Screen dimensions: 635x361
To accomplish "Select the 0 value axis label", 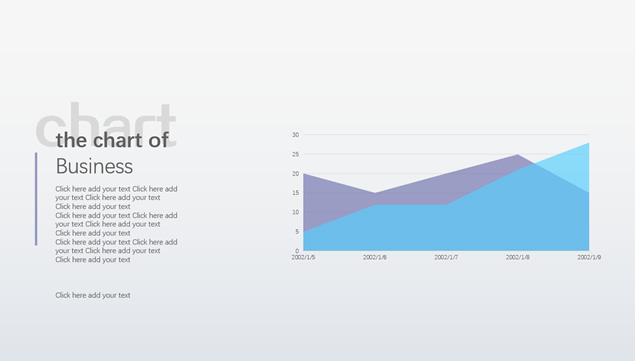I will click(x=297, y=251).
